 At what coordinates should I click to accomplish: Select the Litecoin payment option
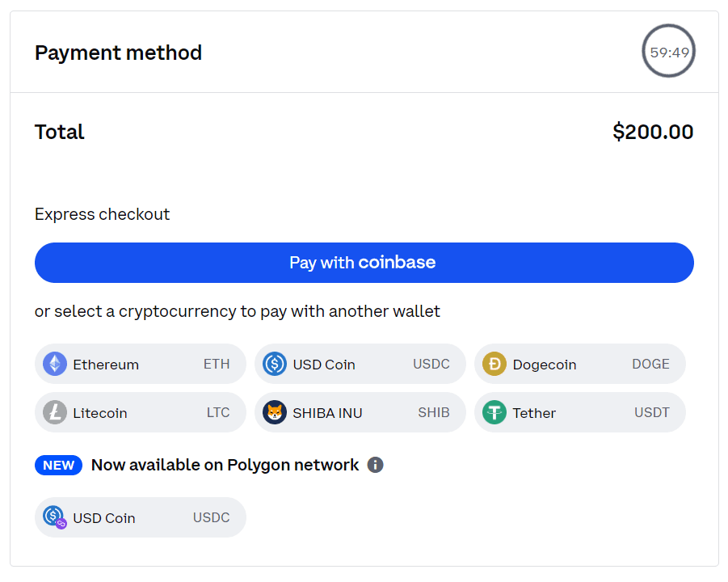141,412
